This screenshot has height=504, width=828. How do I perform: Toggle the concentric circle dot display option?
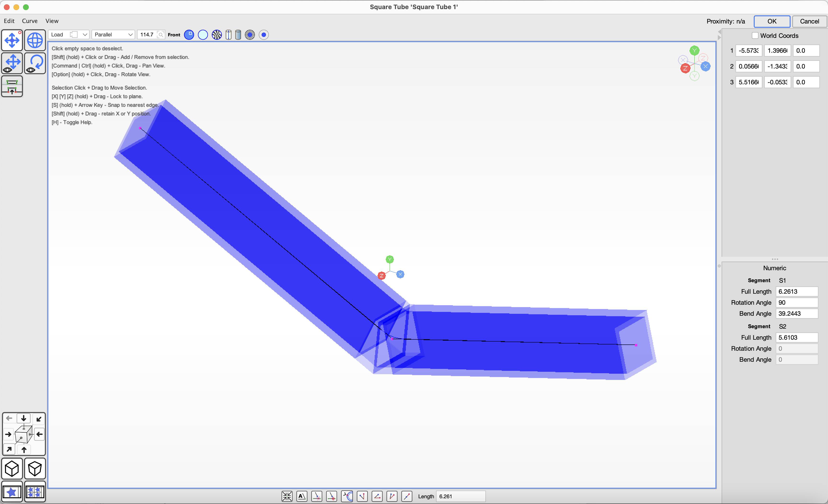click(264, 34)
